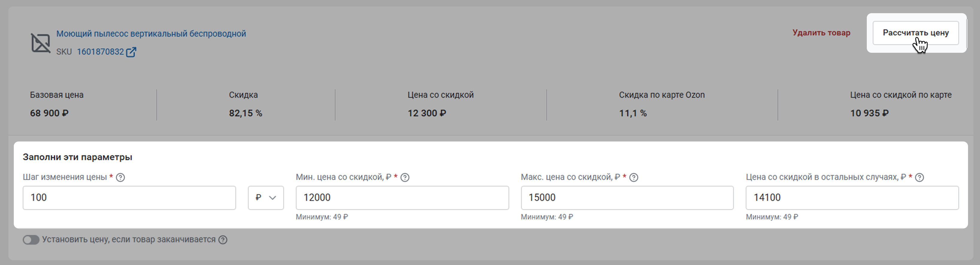Open SKU number 1601870832 link
The height and width of the screenshot is (265, 980).
(100, 52)
